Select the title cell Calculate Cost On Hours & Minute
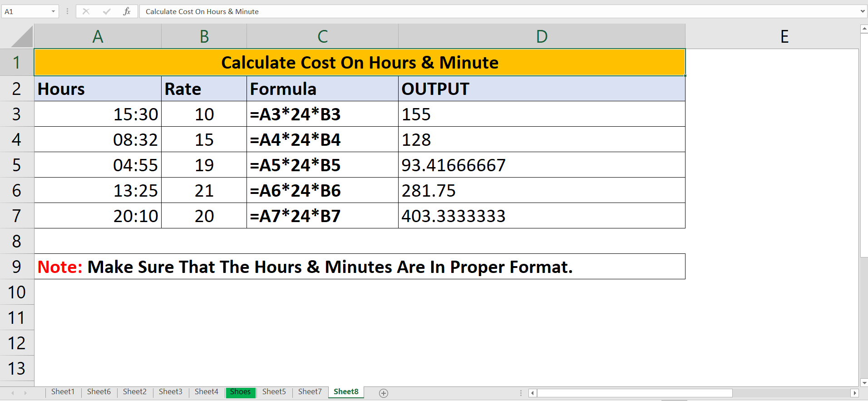The width and height of the screenshot is (868, 401). click(x=360, y=62)
